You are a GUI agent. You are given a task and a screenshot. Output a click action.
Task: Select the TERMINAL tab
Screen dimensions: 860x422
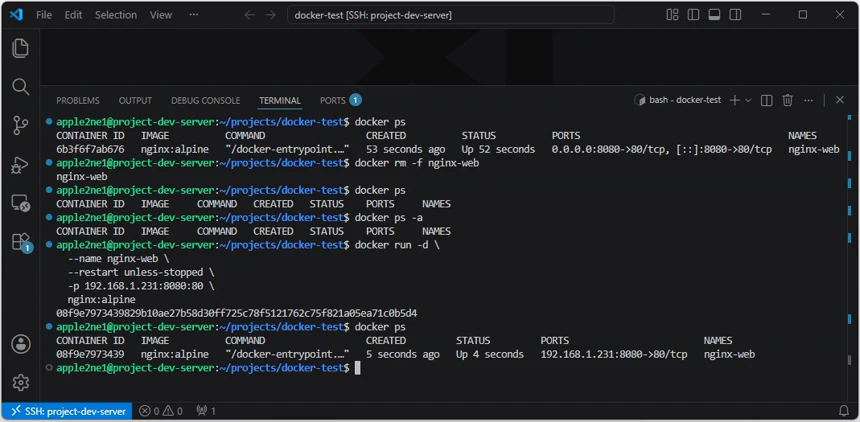coord(280,100)
